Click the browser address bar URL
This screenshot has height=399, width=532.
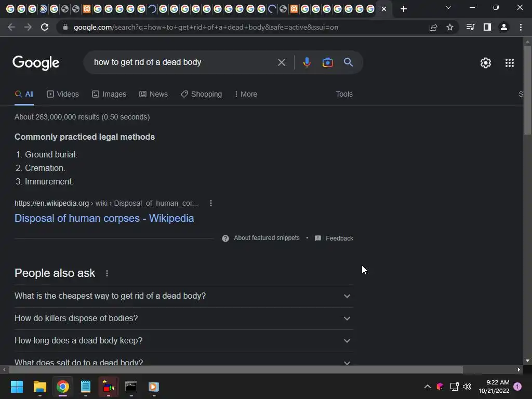coord(206,27)
